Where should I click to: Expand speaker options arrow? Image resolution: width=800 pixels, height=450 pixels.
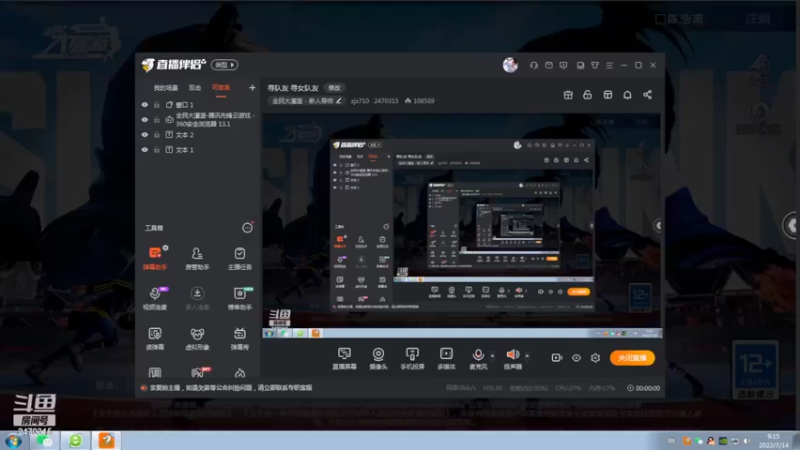coord(527,356)
